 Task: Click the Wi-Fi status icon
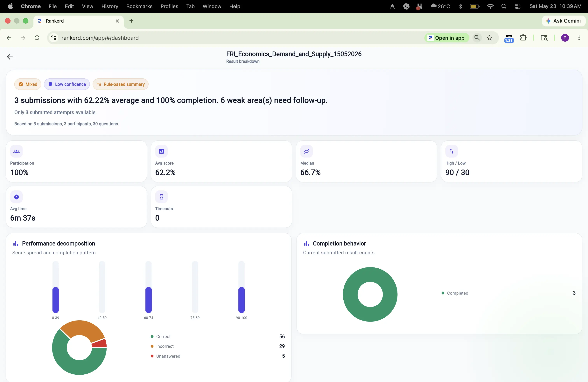[x=490, y=6]
